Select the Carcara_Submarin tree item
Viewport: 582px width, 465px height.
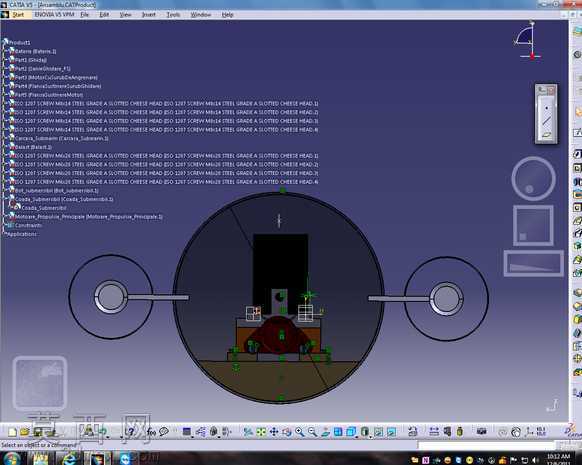pos(62,138)
